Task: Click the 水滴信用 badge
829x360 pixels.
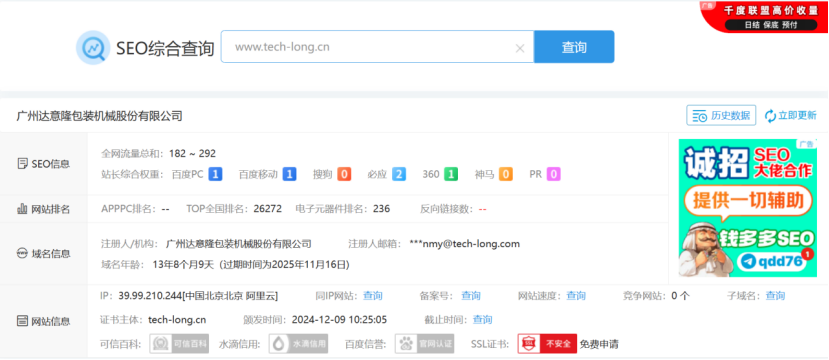Action: point(298,344)
